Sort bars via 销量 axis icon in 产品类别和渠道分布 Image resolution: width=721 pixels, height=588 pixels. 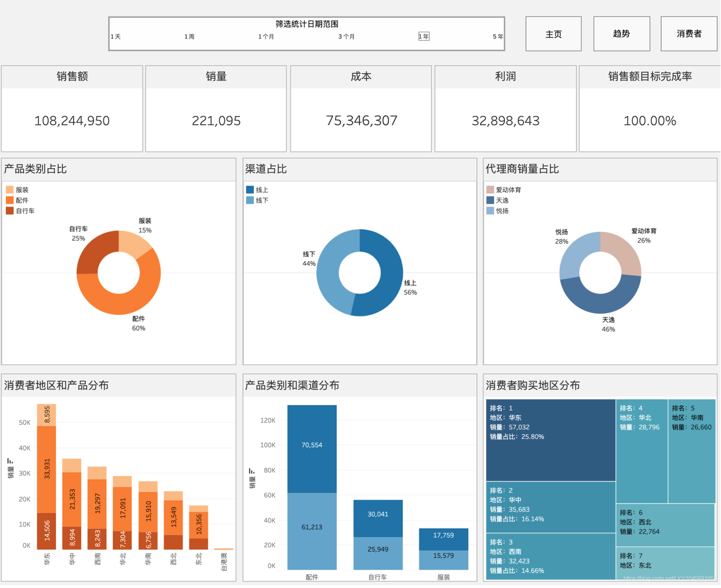(x=251, y=471)
